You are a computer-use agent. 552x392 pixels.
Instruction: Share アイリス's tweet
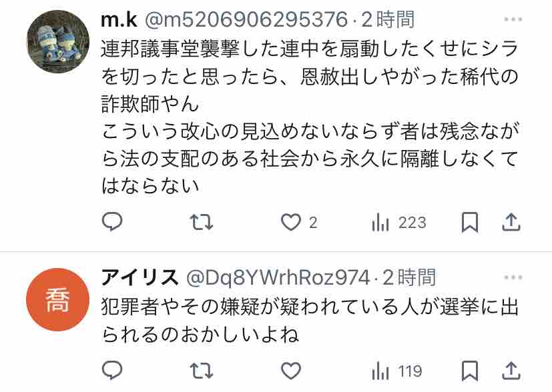point(511,371)
